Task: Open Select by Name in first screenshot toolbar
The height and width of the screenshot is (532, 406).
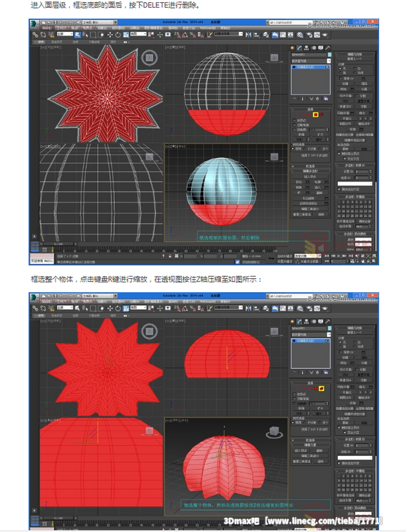Action: click(85, 35)
